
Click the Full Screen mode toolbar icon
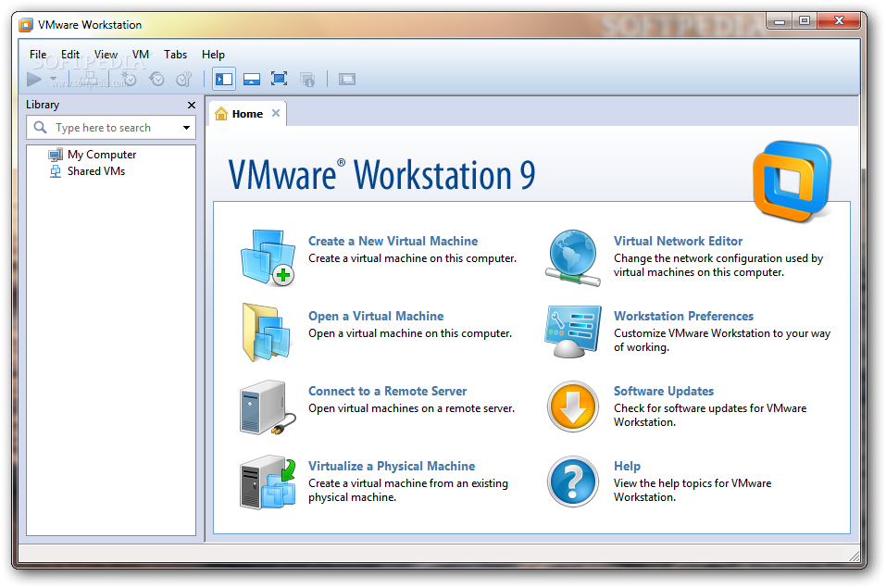(280, 79)
